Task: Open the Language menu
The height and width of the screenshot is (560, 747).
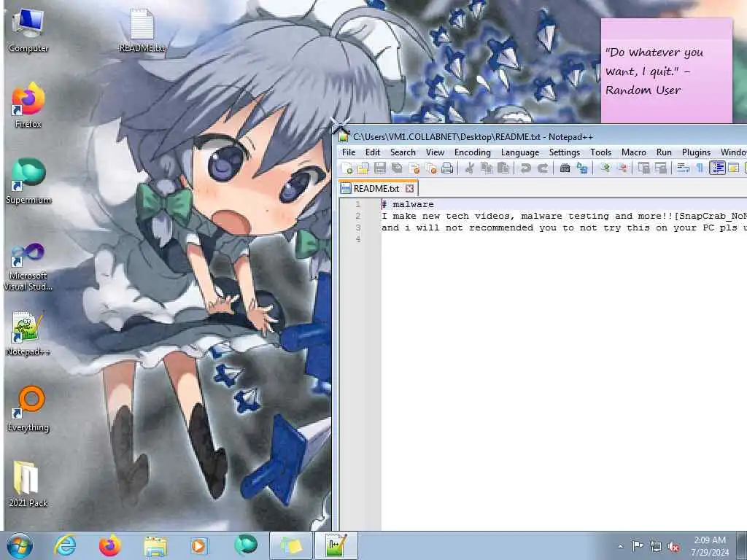Action: click(520, 152)
